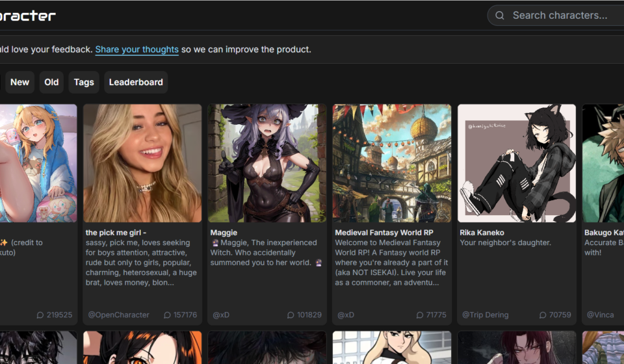
Task: Open the Leaderboard tab
Action: (x=136, y=83)
